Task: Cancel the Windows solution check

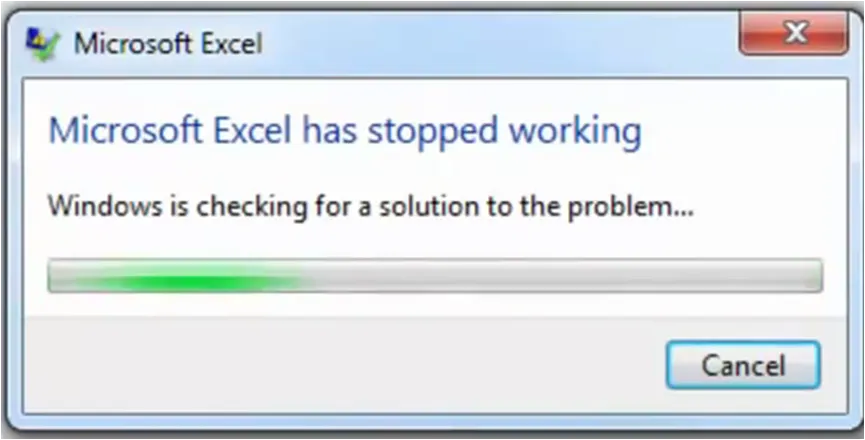Action: pyautogui.click(x=743, y=365)
